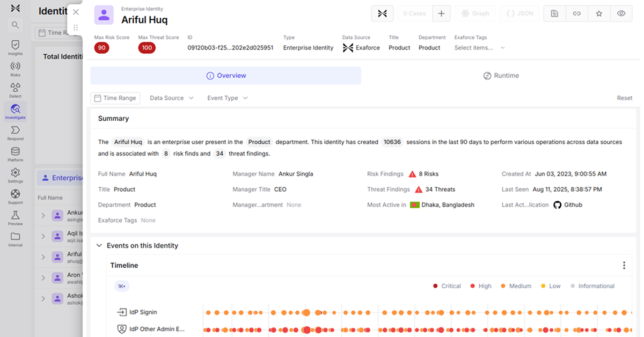Open the Insights section in the sidebar
The image size is (644, 337).
click(15, 48)
